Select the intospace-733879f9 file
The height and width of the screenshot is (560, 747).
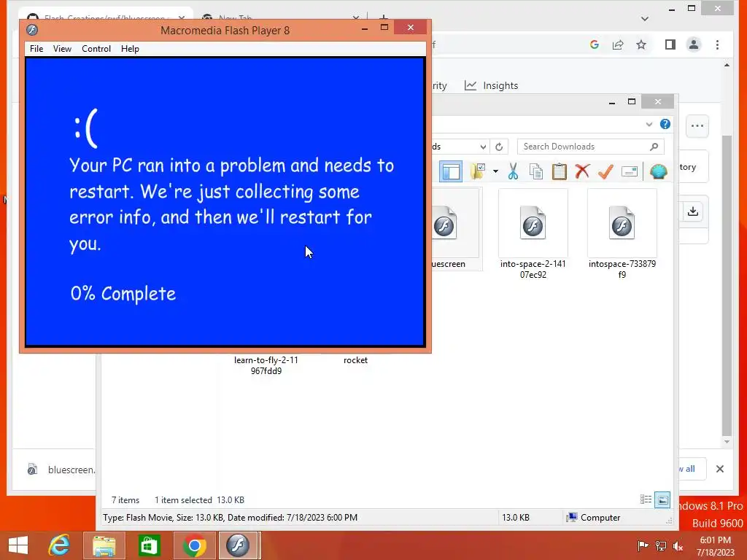click(x=622, y=233)
